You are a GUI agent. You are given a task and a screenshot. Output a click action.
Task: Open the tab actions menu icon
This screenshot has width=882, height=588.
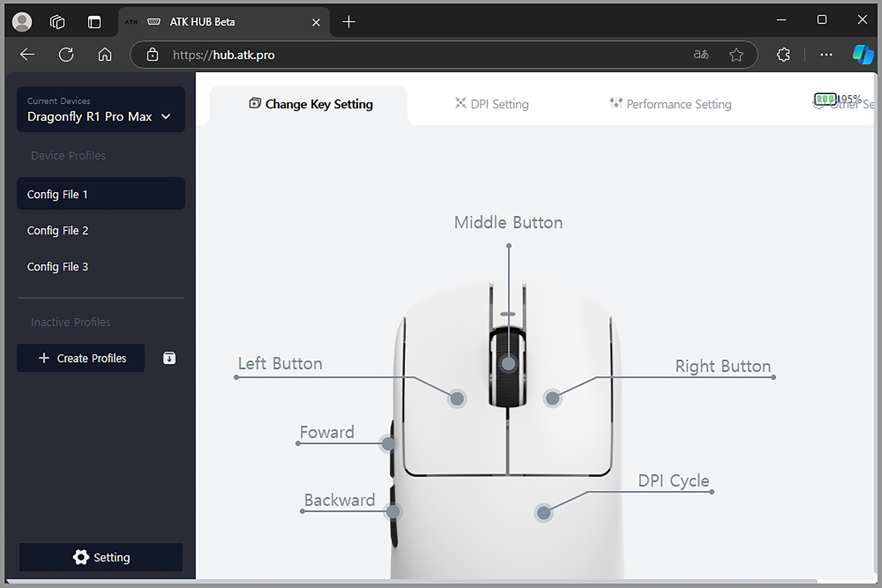(x=94, y=22)
